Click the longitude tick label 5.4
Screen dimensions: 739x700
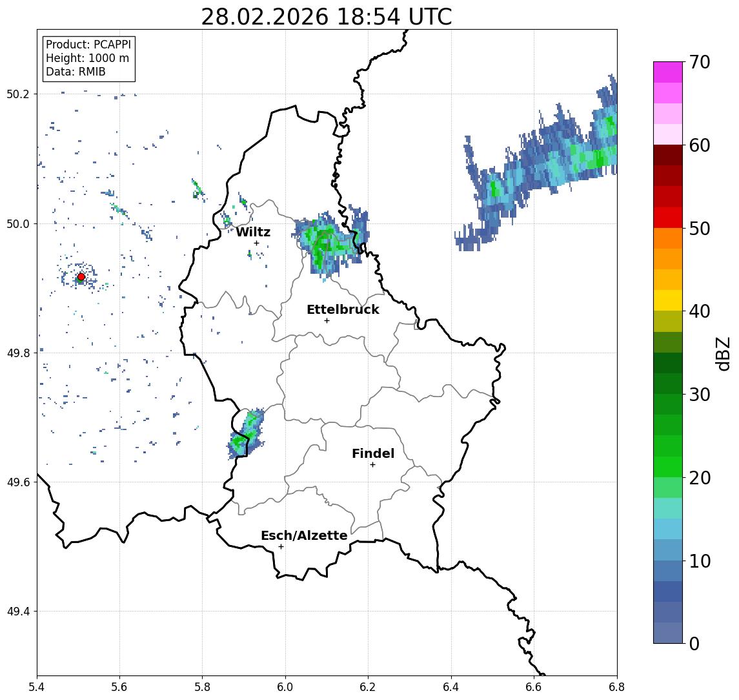coord(37,687)
